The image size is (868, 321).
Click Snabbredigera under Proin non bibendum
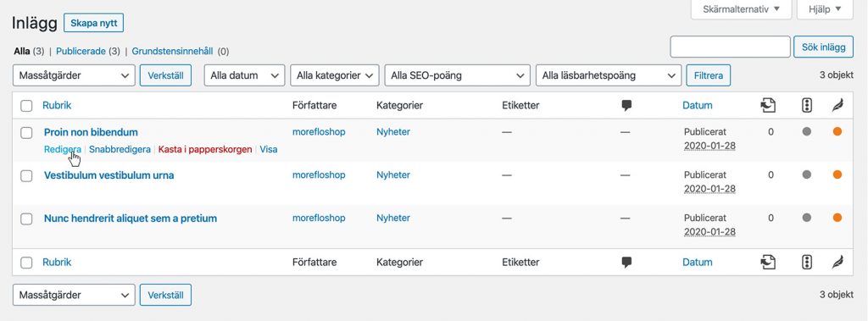pos(120,149)
